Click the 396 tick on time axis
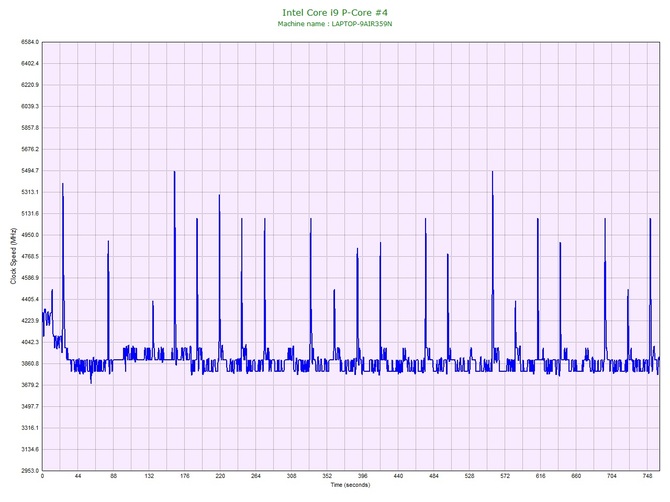This screenshot has width=670, height=502. (x=362, y=476)
